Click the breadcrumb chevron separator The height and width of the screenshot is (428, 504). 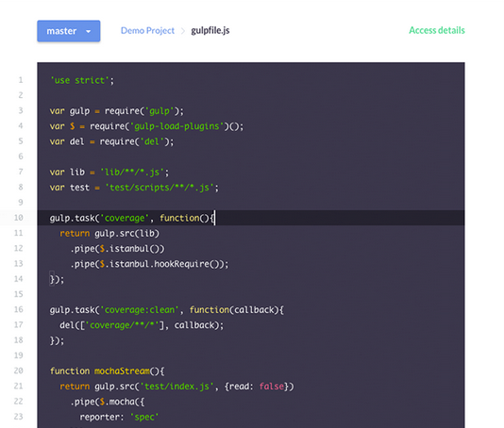pos(183,31)
